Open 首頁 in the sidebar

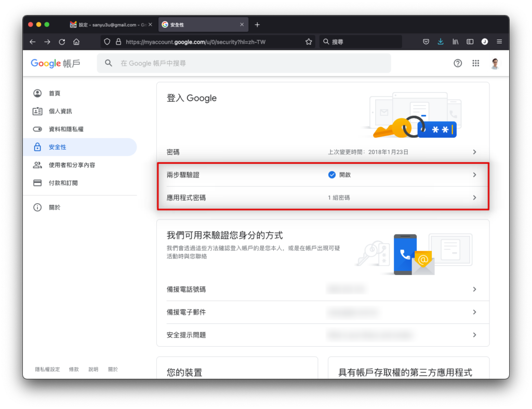coord(54,94)
